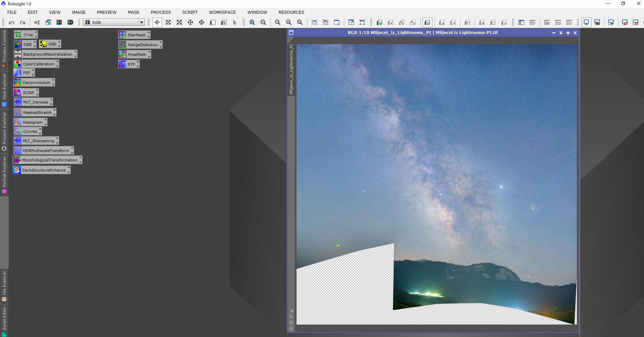Open the RGB channel dropdown
The width and height of the screenshot is (644, 337).
tap(114, 23)
